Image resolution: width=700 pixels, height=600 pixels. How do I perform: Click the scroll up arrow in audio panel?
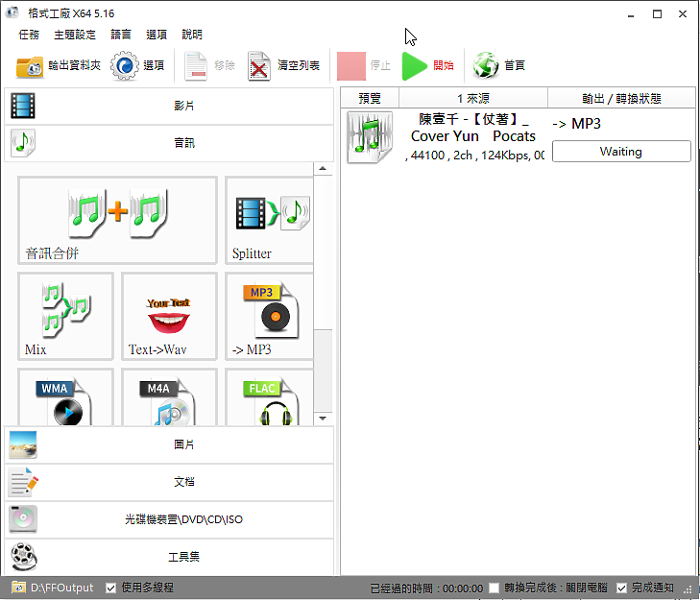[323, 169]
